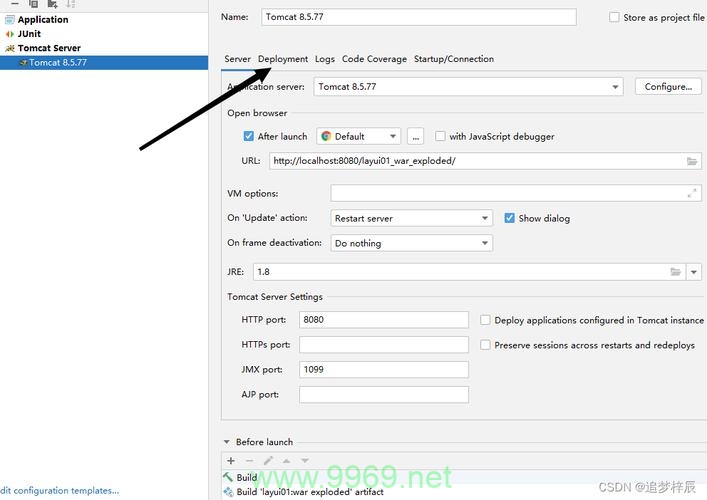Screen dimensions: 707x500
Task: Click the expand icon in VM options
Action: click(x=692, y=193)
